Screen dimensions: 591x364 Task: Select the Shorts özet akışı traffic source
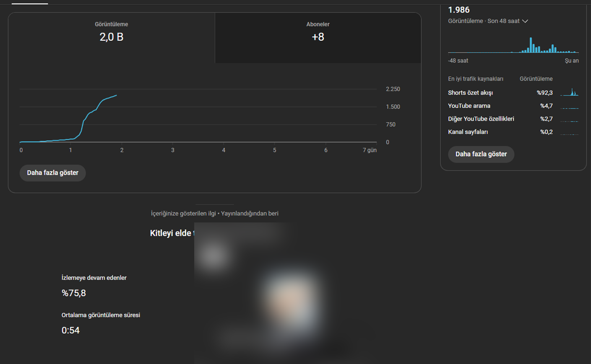(x=470, y=93)
